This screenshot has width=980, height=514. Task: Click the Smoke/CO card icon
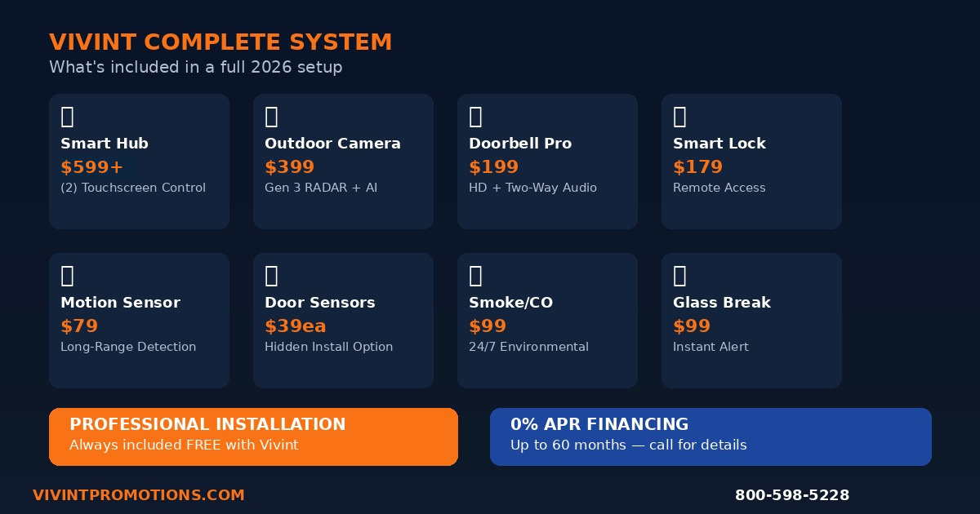coord(475,276)
